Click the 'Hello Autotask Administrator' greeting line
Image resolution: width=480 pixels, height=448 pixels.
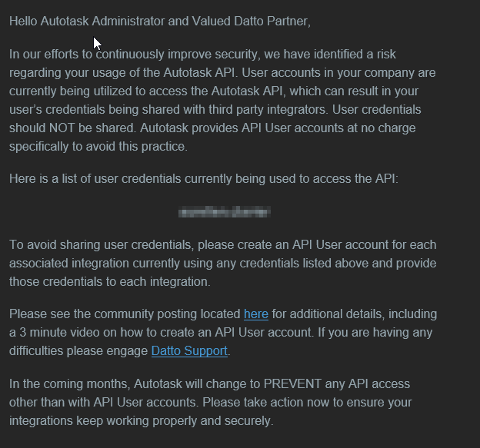[160, 21]
